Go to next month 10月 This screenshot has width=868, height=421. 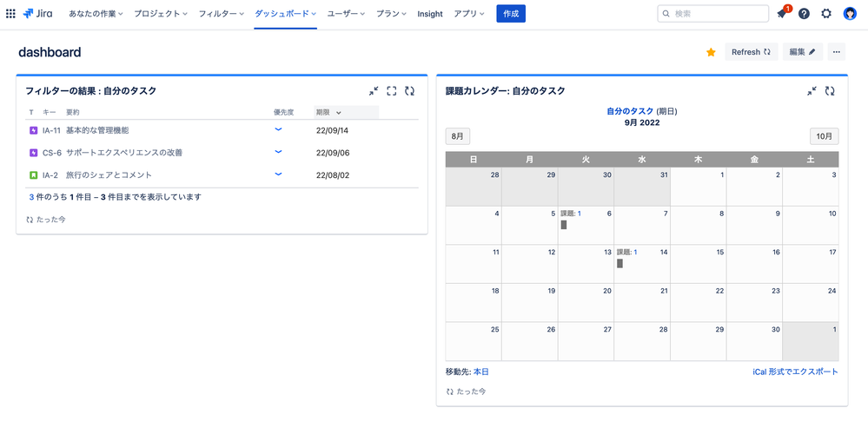(x=825, y=136)
